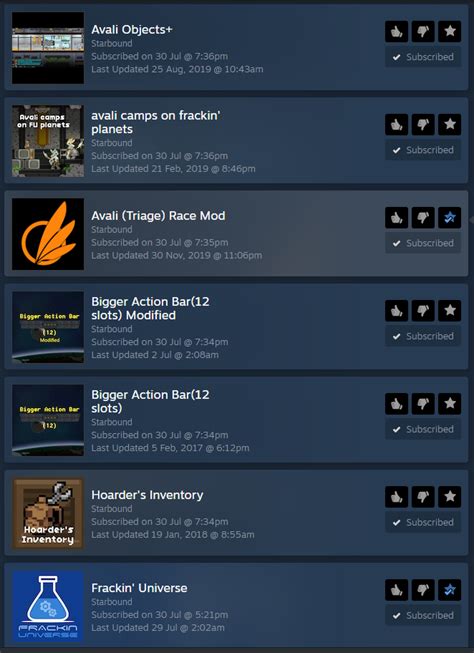This screenshot has width=474, height=653.
Task: Rate down Hoarder's Inventory mod
Action: coord(423,497)
